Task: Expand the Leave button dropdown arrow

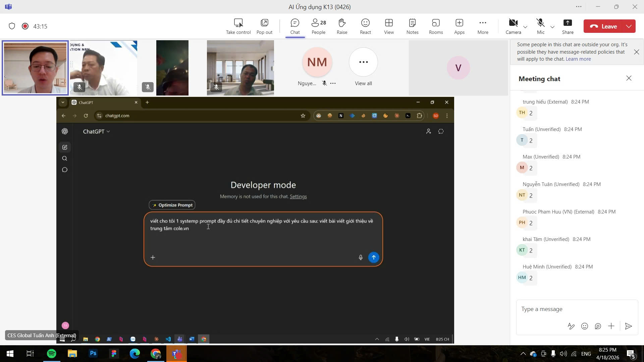Action: coord(629,26)
